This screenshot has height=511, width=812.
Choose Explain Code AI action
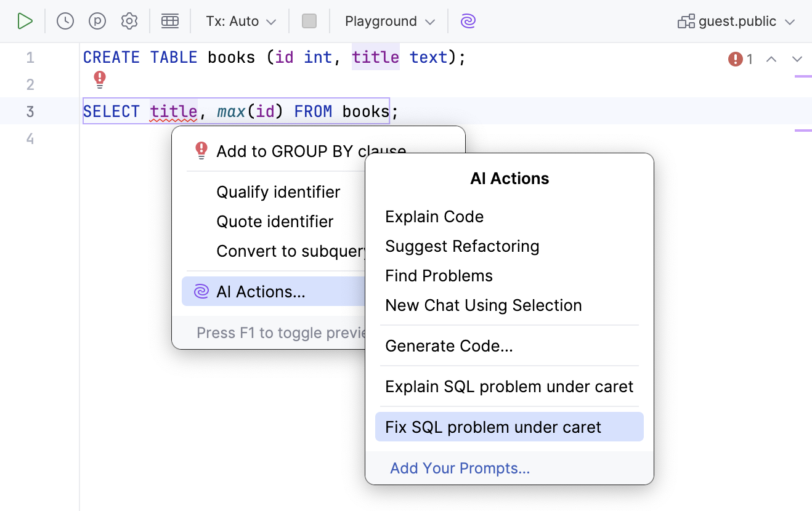(434, 217)
